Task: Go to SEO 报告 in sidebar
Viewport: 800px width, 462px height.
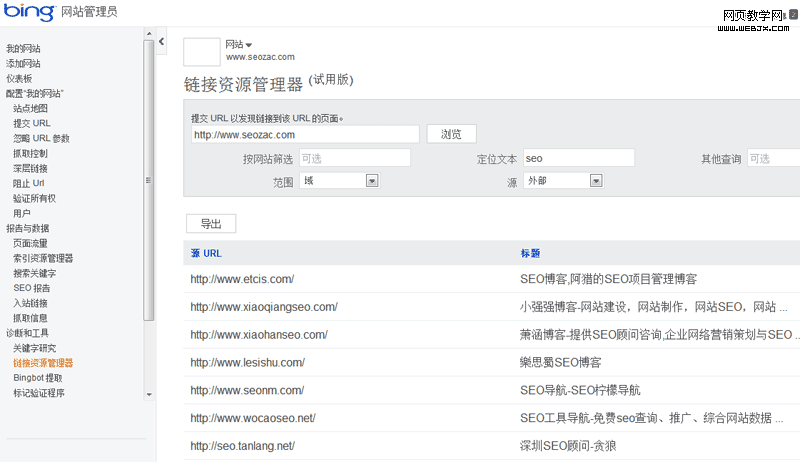Action: (x=31, y=288)
